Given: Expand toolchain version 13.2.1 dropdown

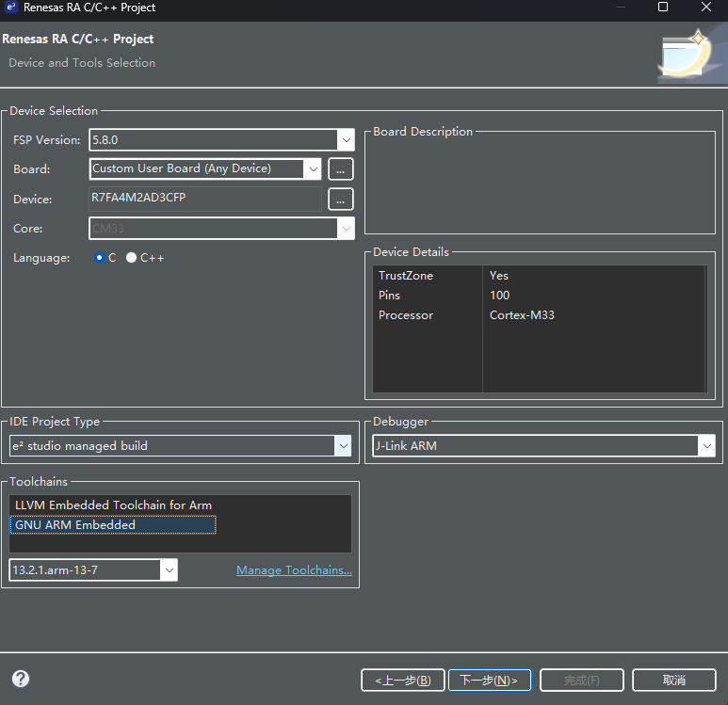Looking at the screenshot, I should (168, 570).
